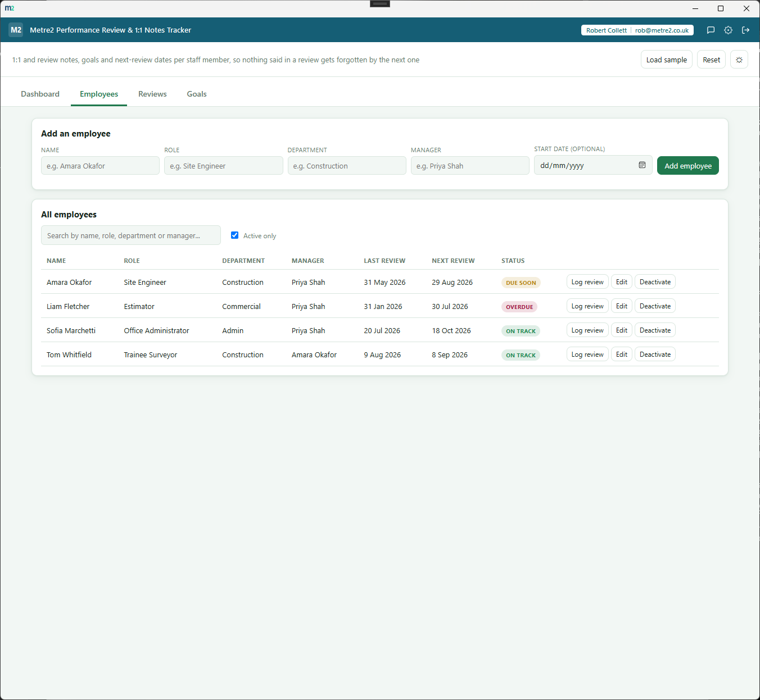The height and width of the screenshot is (700, 760).
Task: Log review for Sofia Marchetti
Action: (587, 330)
